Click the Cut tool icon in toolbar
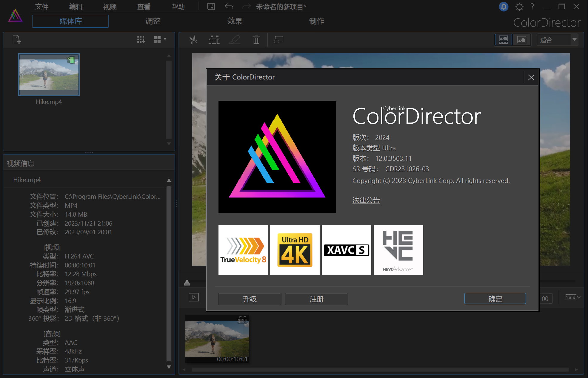This screenshot has width=588, height=378. [194, 39]
